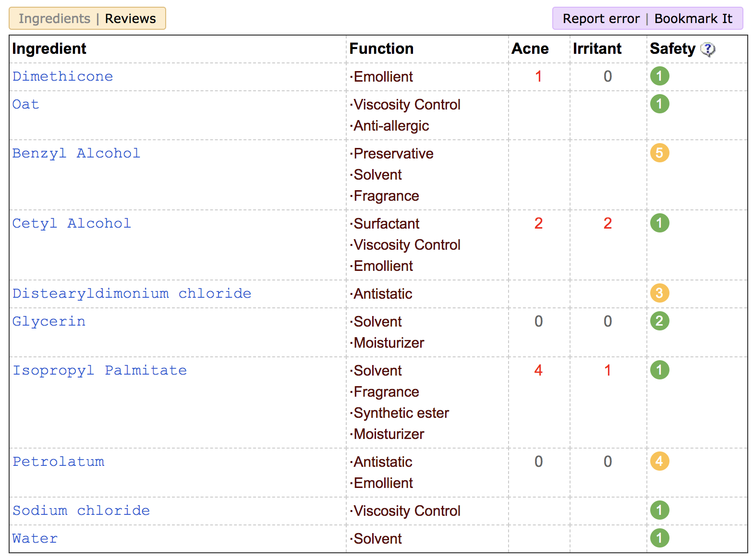Open the Cetyl Alcohol ingredient link
Screen dimensions: 753x560
point(72,223)
